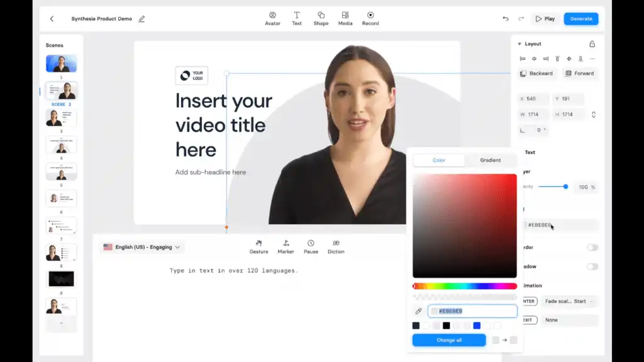
Task: Insert a Marker in the script
Action: click(x=286, y=247)
